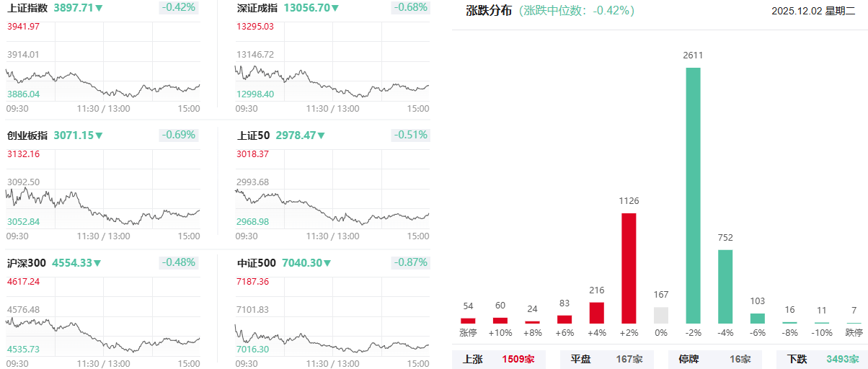Click the down arrow next to 13056.70
Image resolution: width=868 pixels, height=369 pixels.
tap(335, 8)
